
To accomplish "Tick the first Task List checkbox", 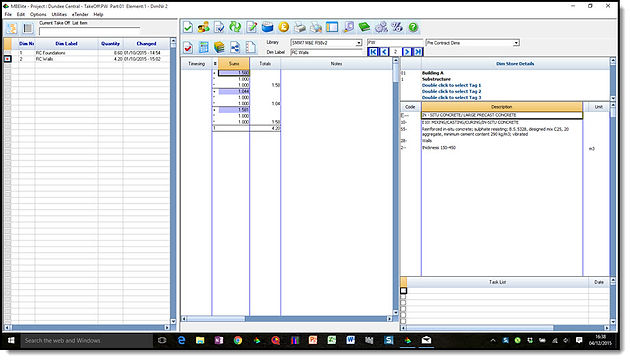I will (x=403, y=290).
